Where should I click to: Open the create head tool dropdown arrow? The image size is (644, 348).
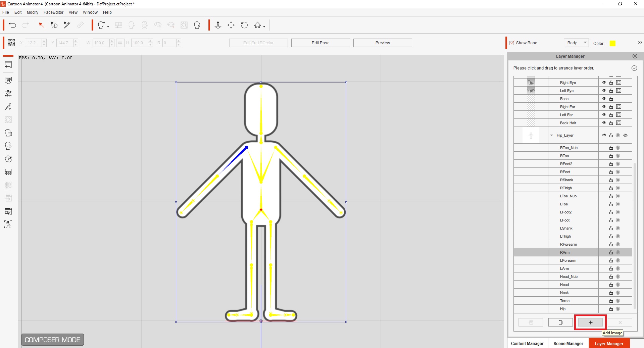(x=108, y=27)
